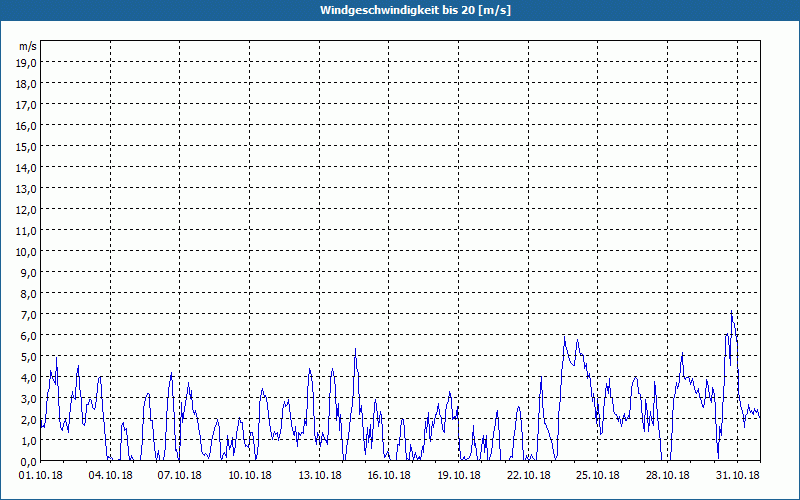Click the 16.10.18 date label
Image resolution: width=800 pixels, height=500 pixels.
click(389, 475)
